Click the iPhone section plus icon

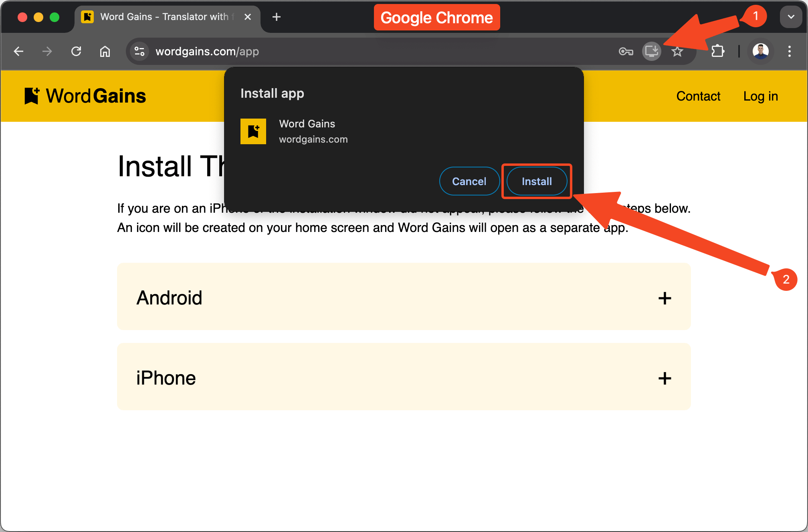[x=665, y=378]
